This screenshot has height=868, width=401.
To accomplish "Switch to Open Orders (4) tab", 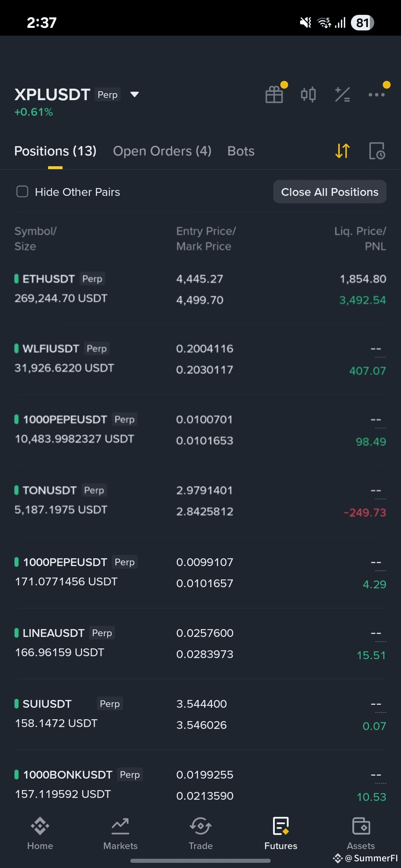I will coord(162,151).
